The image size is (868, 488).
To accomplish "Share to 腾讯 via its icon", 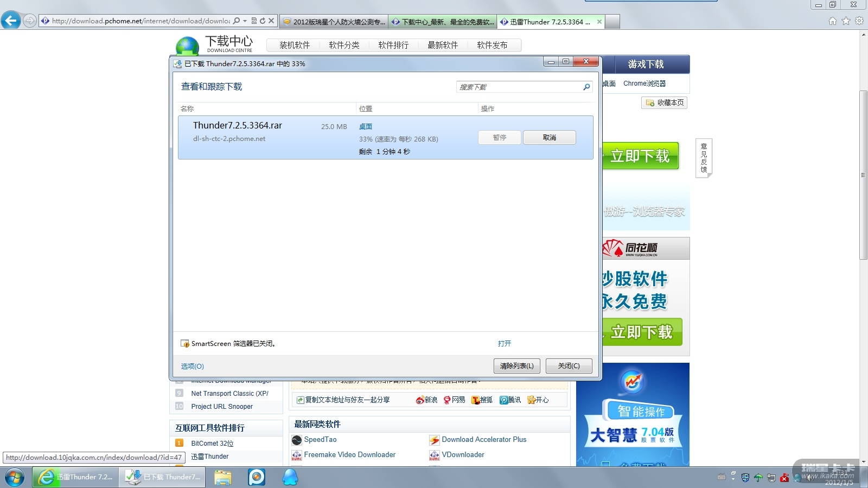I will pyautogui.click(x=503, y=400).
